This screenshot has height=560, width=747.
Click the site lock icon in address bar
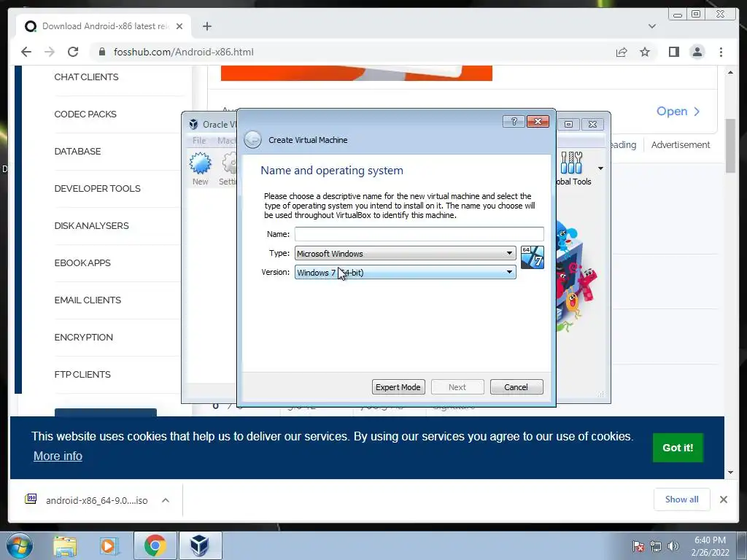click(101, 52)
